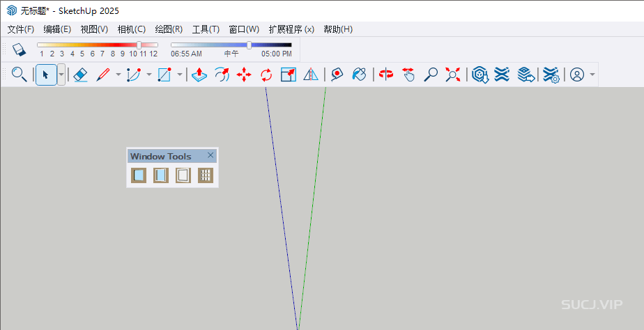This screenshot has width=644, height=330.
Task: Activate the Scale tool
Action: pyautogui.click(x=289, y=74)
